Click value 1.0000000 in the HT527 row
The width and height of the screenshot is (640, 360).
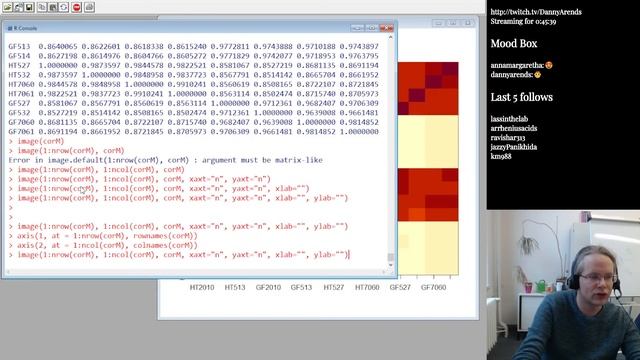pyautogui.click(x=58, y=65)
